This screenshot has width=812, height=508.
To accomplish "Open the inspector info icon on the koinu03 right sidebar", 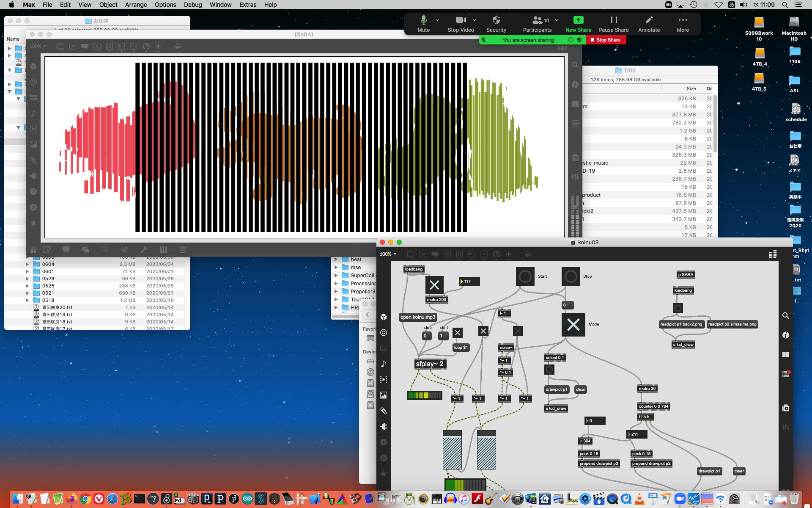I will [x=785, y=335].
